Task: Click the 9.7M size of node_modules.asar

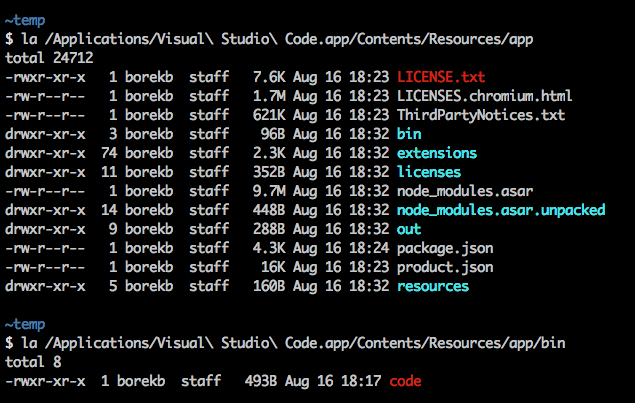Action: (269, 191)
